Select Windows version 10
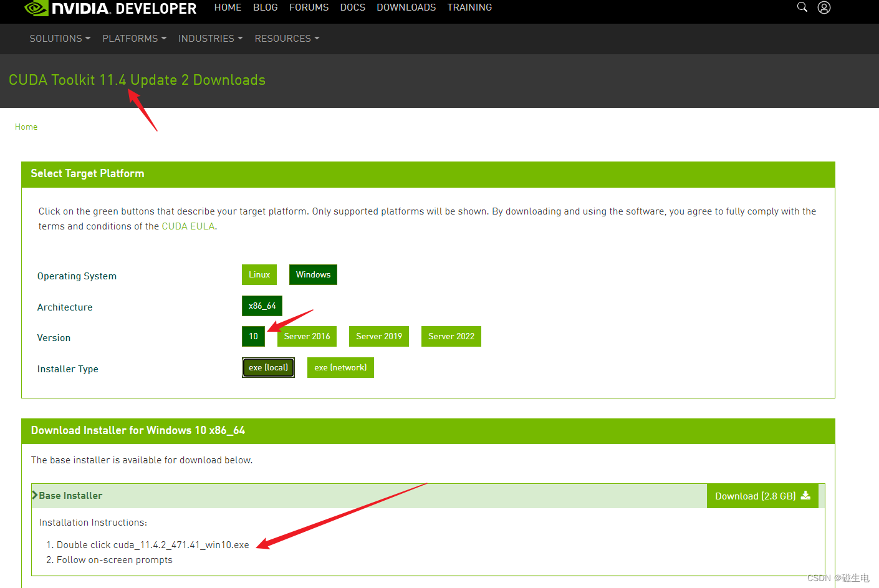 pos(253,336)
